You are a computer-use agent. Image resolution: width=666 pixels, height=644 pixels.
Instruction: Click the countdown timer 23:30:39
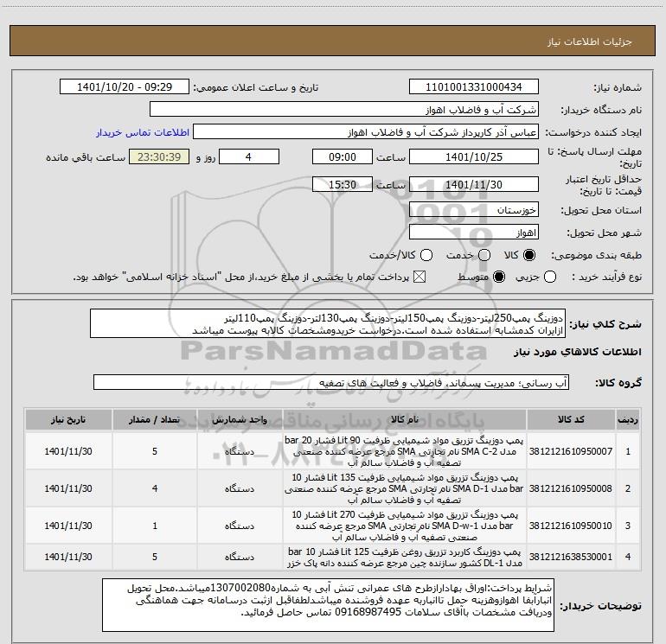(159, 156)
